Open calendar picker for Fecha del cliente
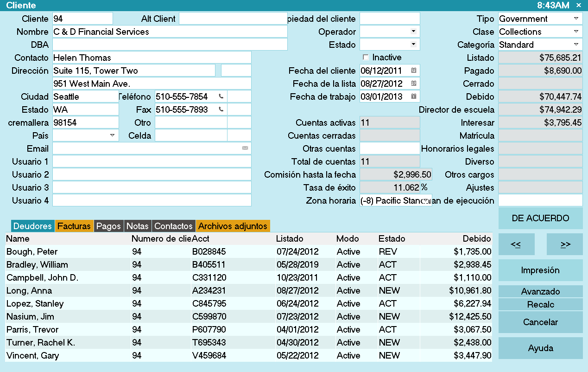 point(414,71)
